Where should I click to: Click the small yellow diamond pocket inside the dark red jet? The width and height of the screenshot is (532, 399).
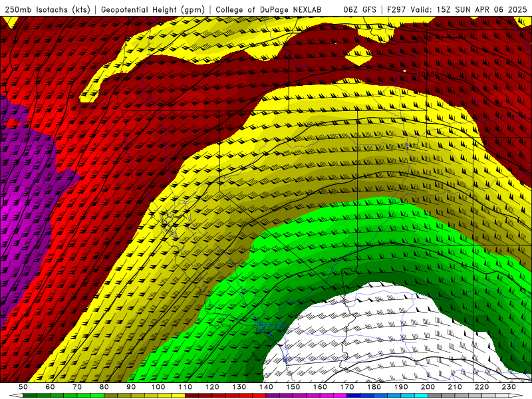point(358,55)
